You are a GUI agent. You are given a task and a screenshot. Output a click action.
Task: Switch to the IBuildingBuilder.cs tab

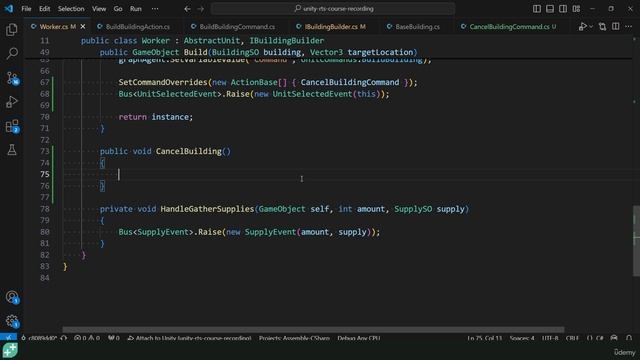coord(335,27)
